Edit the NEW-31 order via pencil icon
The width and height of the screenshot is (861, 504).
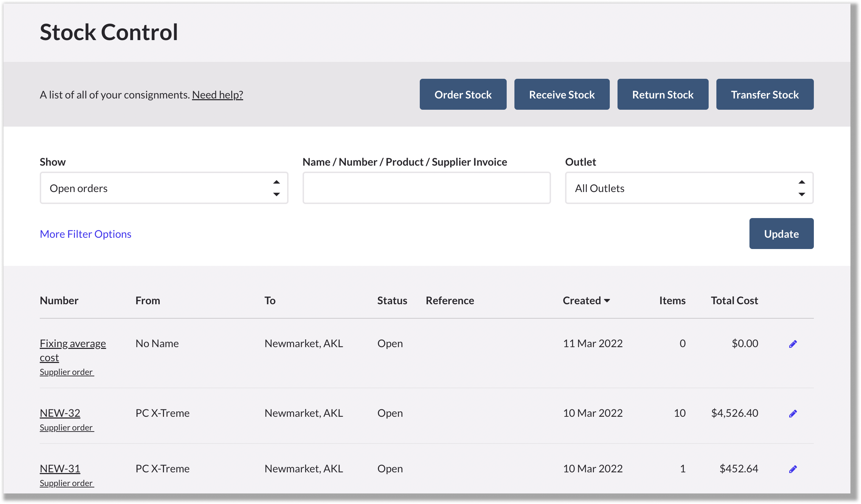pos(793,468)
